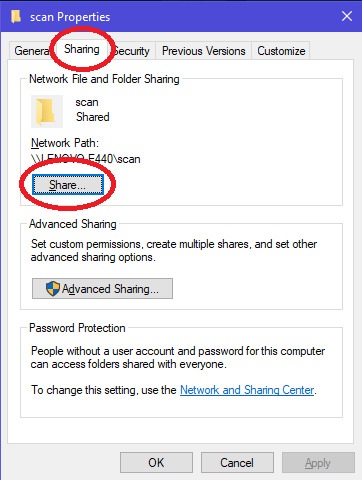This screenshot has height=480, width=362.
Task: Click the Network Path label
Action: [x=65, y=143]
